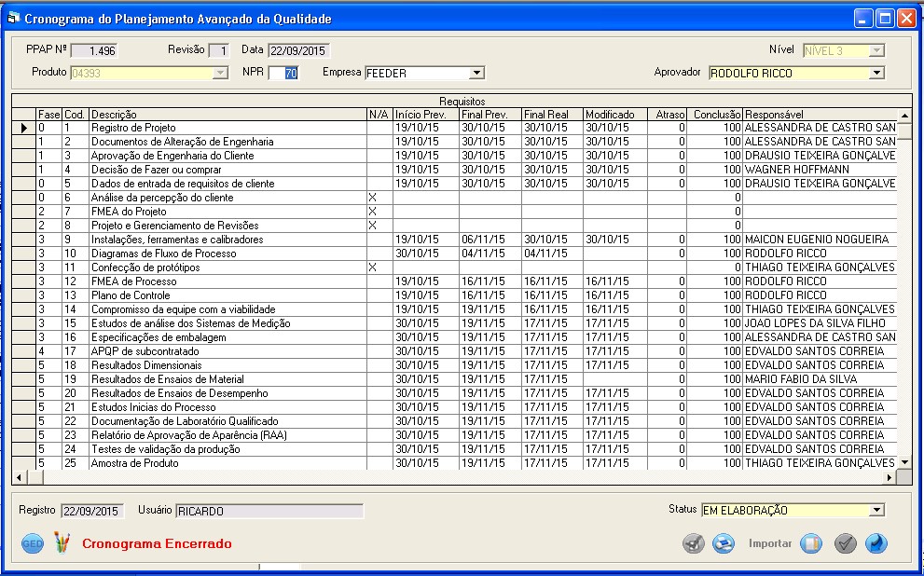The height and width of the screenshot is (576, 924).
Task: Click the PPAP Nº field showing 1.496
Action: click(x=93, y=50)
